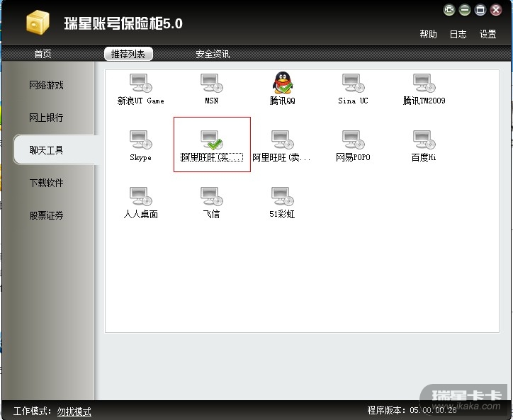Screen dimensions: 513x420
Task: Select the 人人桌面 application icon
Action: click(x=141, y=197)
